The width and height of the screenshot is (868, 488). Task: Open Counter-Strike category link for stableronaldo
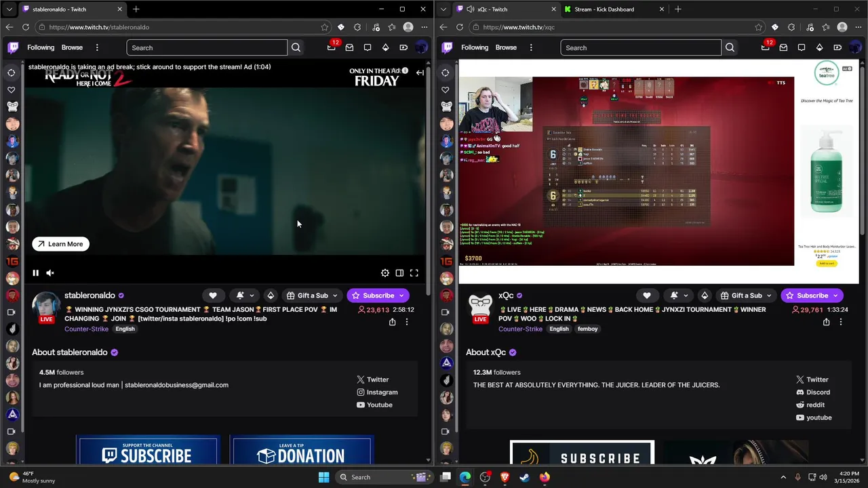[x=86, y=329]
